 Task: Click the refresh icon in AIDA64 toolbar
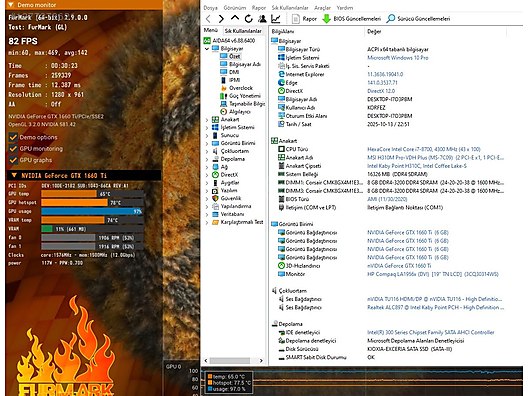click(249, 19)
